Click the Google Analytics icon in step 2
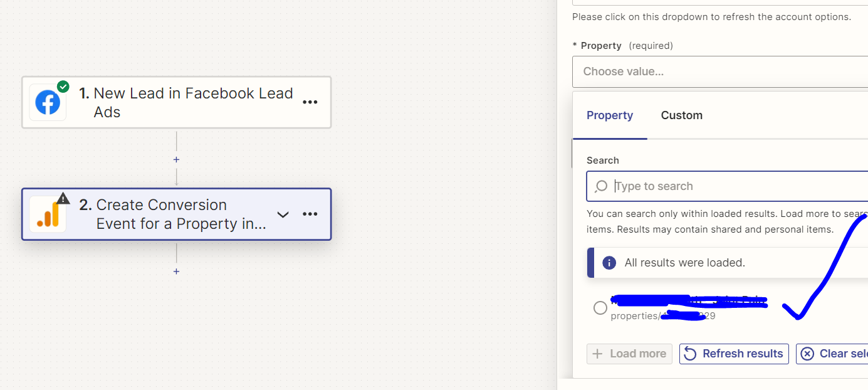This screenshot has width=868, height=390. tap(48, 214)
